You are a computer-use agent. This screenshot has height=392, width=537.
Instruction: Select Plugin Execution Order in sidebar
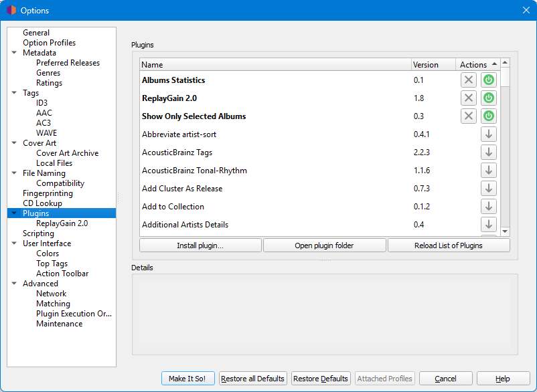pos(74,314)
